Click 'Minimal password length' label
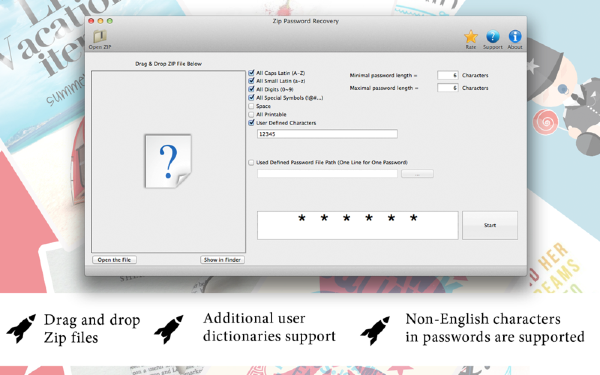Screen dimensions: 600x375 pos(383,75)
